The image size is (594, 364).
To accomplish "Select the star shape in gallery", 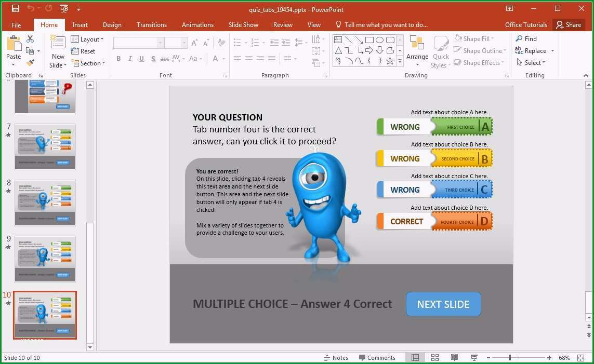I will click(390, 61).
